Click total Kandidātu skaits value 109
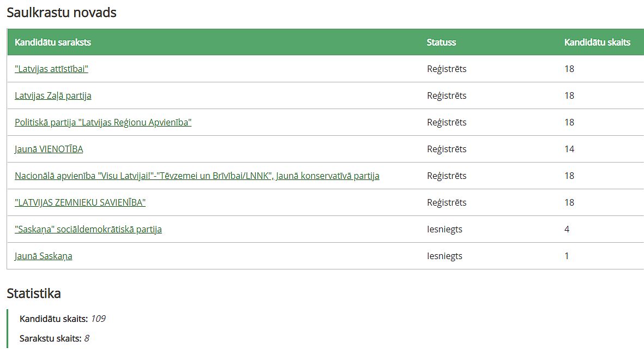This screenshot has height=354, width=644. [98, 319]
